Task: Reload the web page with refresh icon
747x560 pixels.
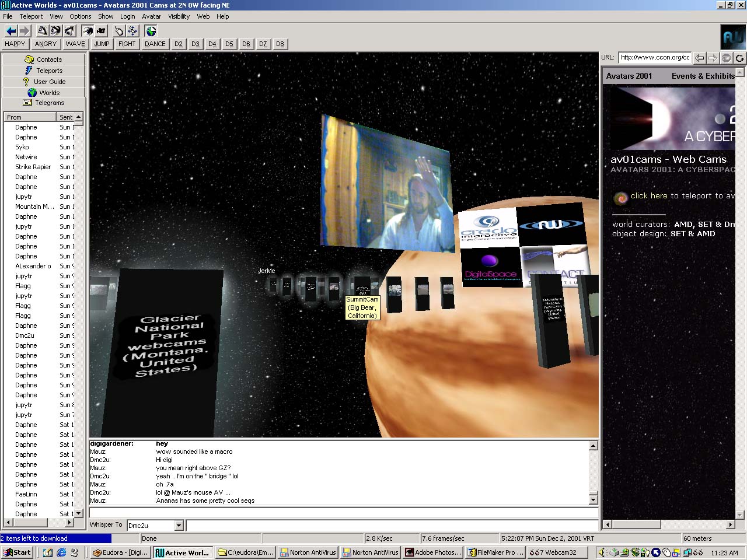Action: [x=739, y=58]
